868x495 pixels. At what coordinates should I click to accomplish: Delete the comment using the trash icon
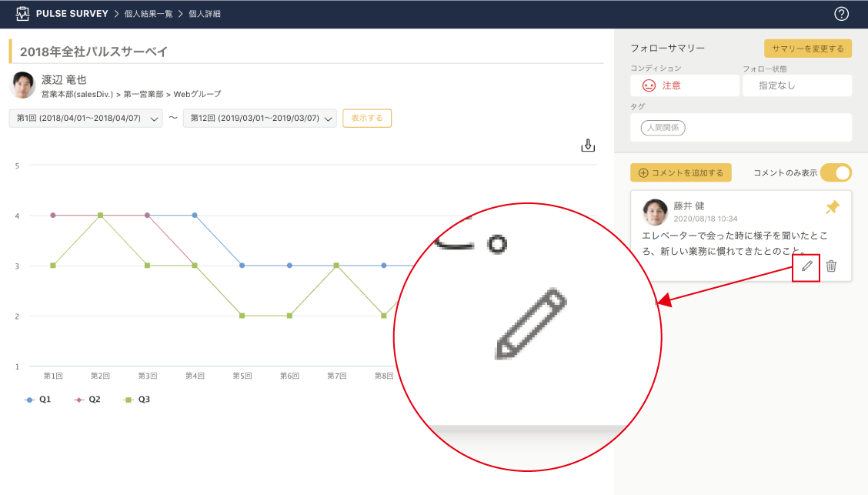point(831,266)
